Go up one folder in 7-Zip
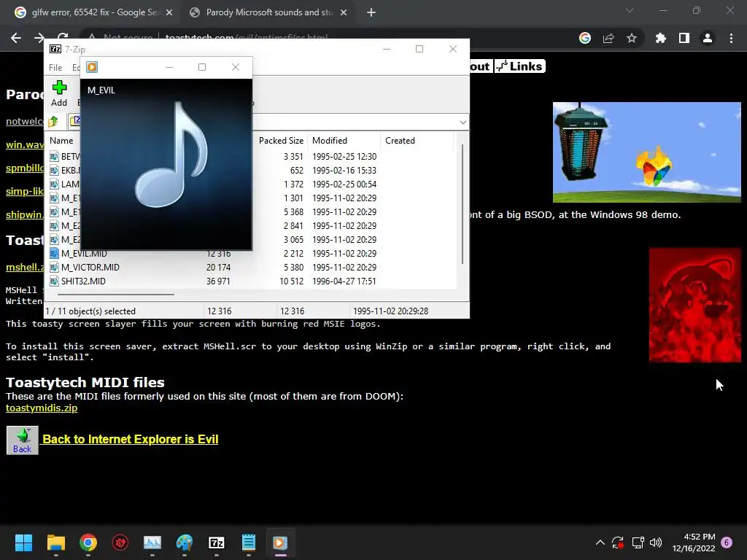Screen dimensions: 747x560 coord(53,122)
